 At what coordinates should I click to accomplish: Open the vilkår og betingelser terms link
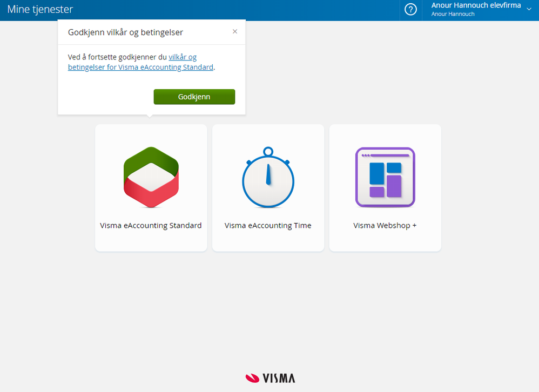click(140, 62)
